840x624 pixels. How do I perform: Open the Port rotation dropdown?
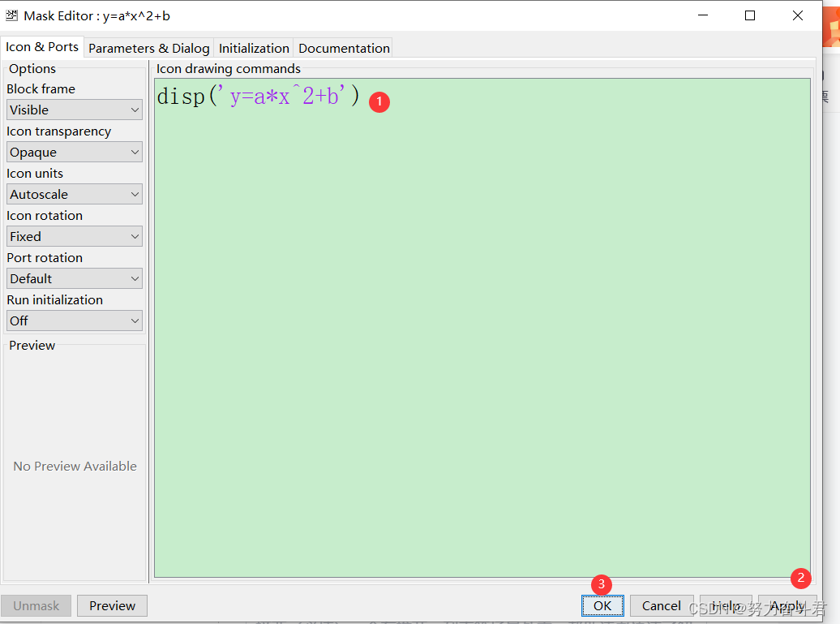74,278
